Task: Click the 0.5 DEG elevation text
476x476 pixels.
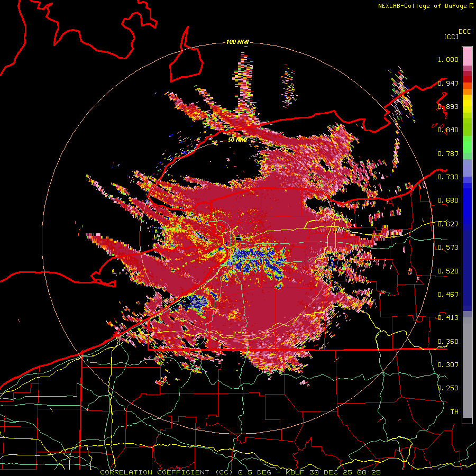Action: pos(254,472)
